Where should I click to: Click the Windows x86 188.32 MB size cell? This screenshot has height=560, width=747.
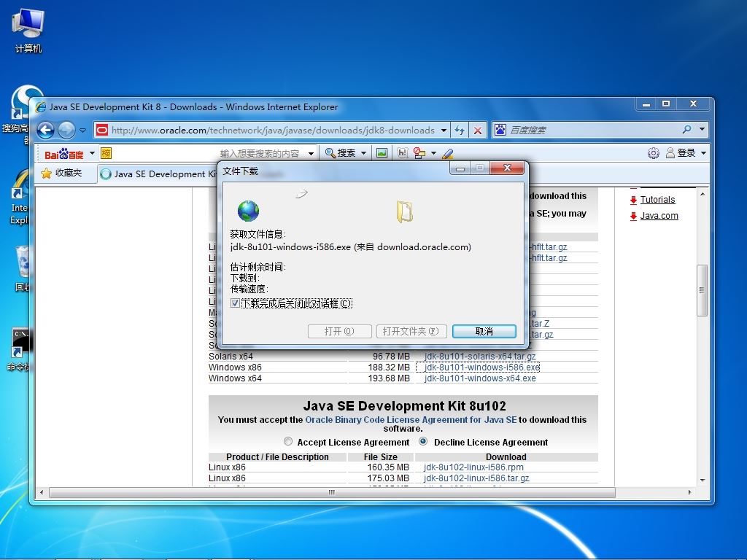(x=389, y=367)
